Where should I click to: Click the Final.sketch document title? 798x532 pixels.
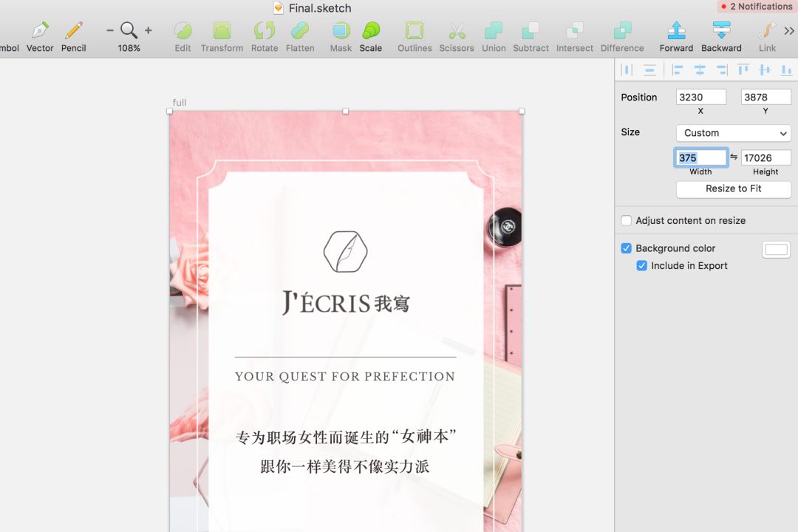[320, 8]
